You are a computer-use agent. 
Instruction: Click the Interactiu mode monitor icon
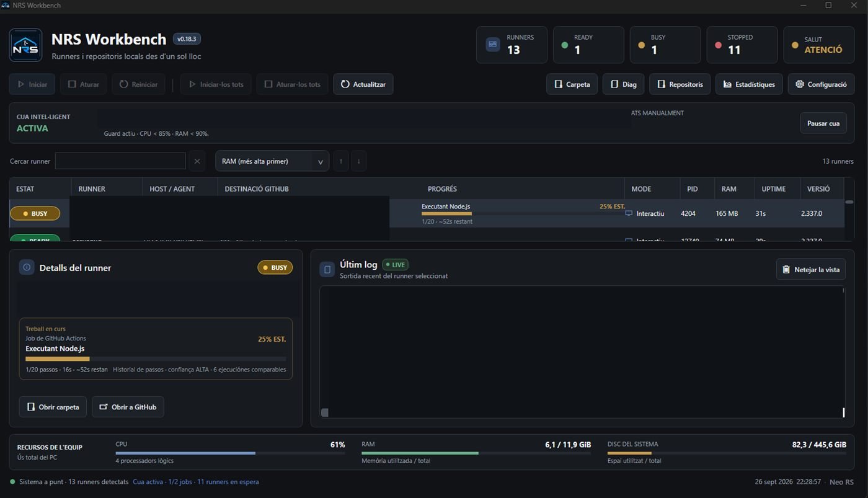pos(629,213)
